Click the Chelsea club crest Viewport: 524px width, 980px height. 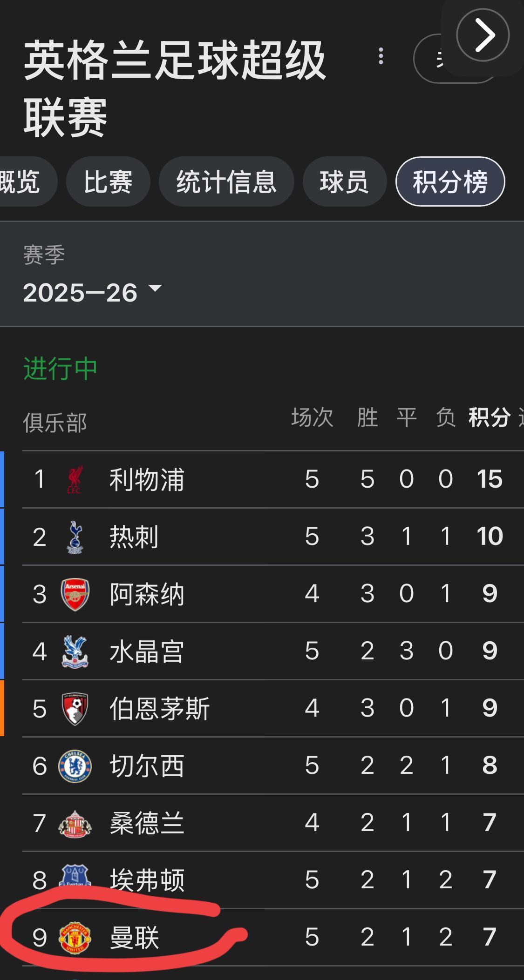tap(75, 766)
